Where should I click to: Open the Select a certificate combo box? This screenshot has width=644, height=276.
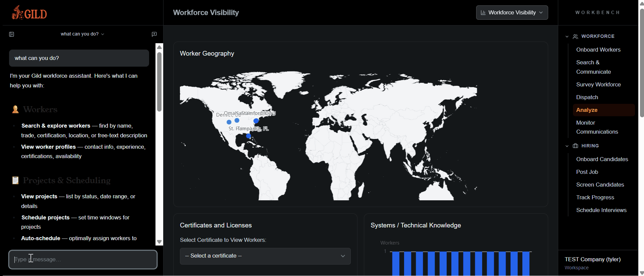pyautogui.click(x=265, y=256)
